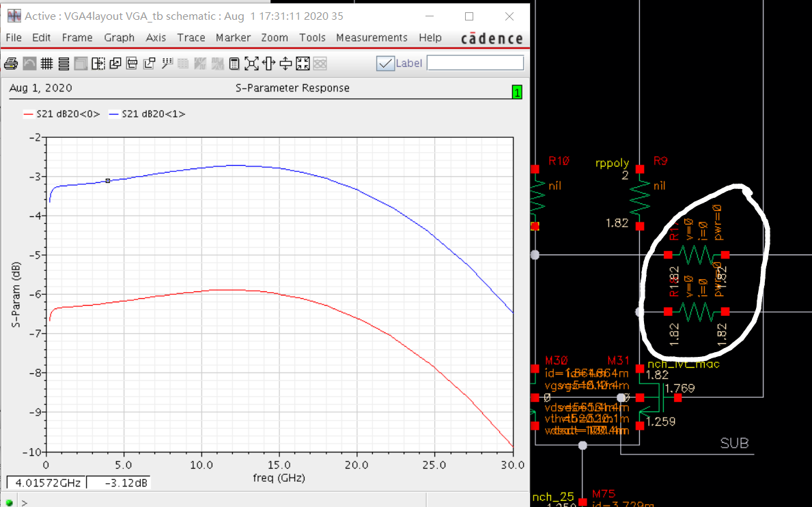Click the -3.12dB readout field
The height and width of the screenshot is (507, 812).
click(x=118, y=482)
